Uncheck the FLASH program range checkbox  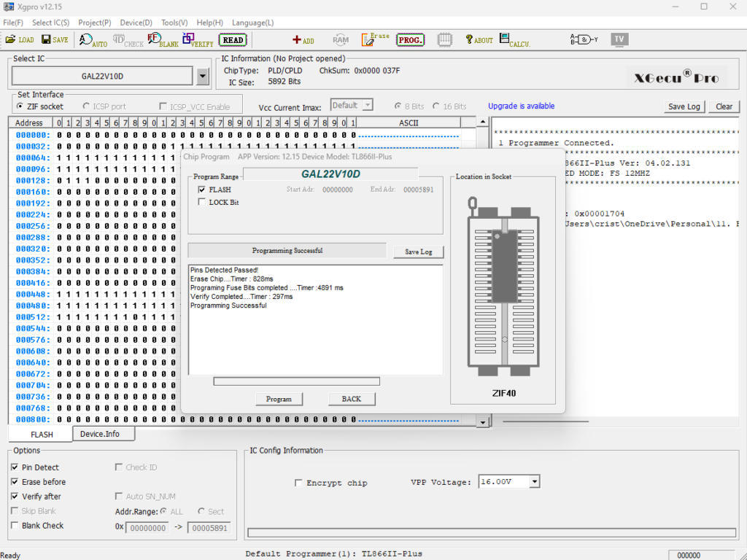(202, 190)
